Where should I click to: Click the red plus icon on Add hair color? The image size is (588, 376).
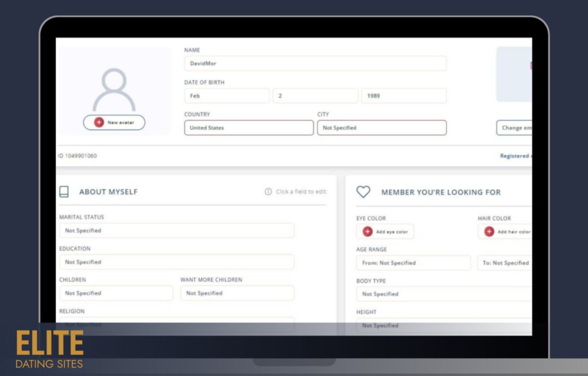[x=489, y=231]
